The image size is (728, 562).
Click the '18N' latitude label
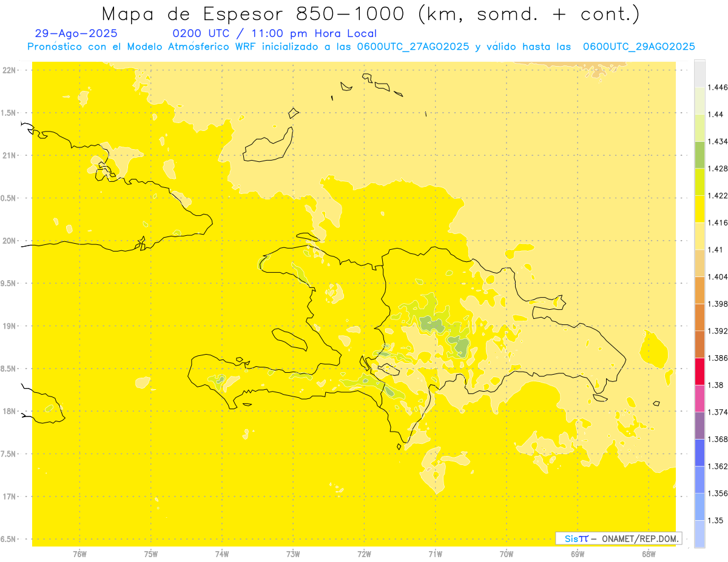point(10,411)
